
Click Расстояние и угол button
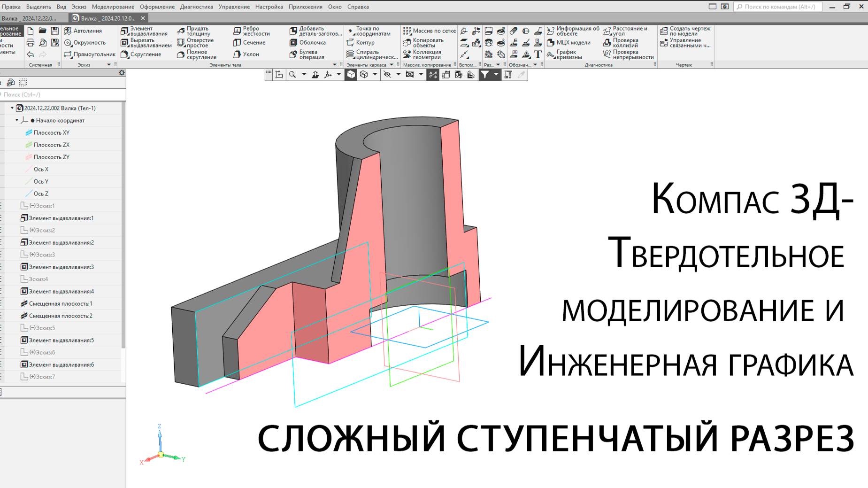625,31
